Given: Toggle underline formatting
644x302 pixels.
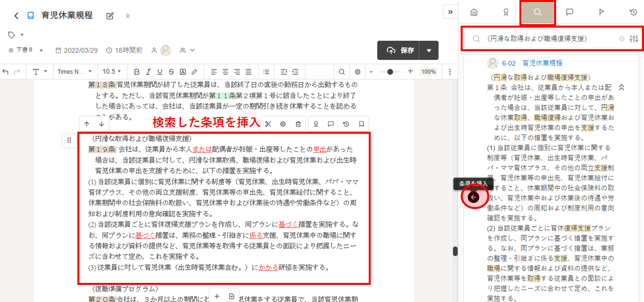Looking at the screenshot, I should (x=160, y=72).
